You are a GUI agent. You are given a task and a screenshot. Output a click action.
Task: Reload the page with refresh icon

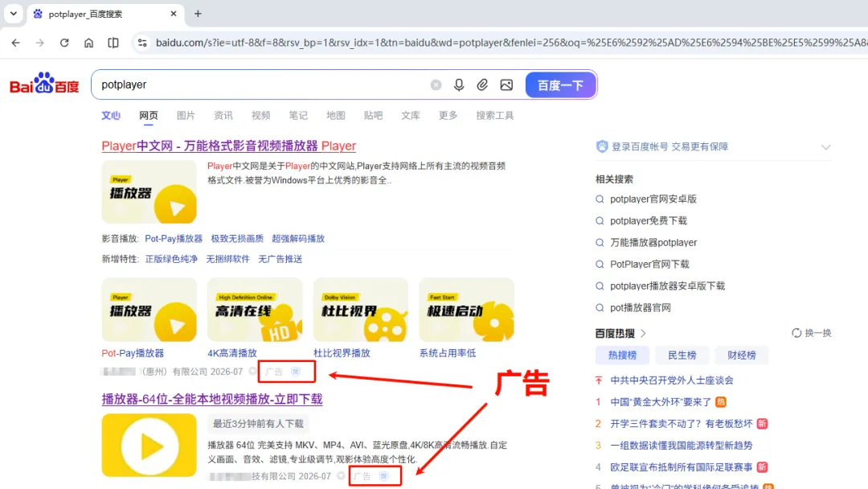(x=64, y=43)
